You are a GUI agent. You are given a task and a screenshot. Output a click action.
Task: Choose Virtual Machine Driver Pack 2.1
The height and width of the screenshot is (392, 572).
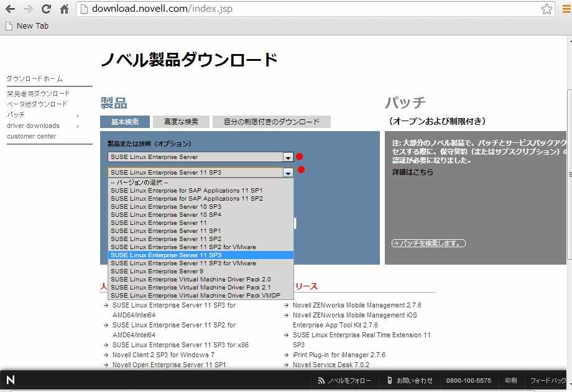point(201,288)
